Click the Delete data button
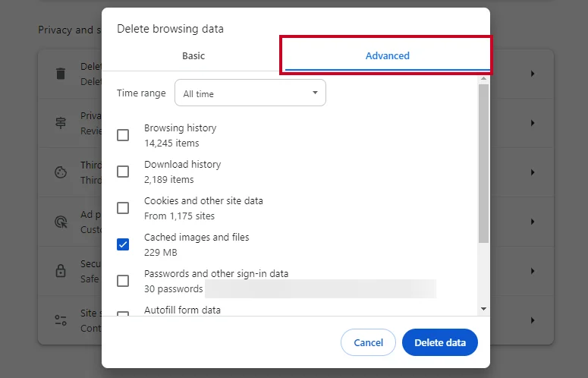The image size is (588, 378). tap(440, 342)
